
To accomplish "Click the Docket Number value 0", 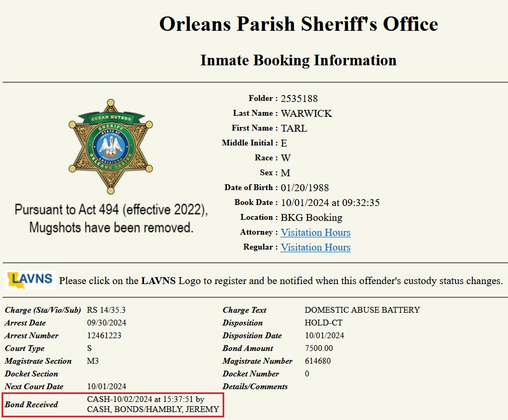I will point(307,374).
